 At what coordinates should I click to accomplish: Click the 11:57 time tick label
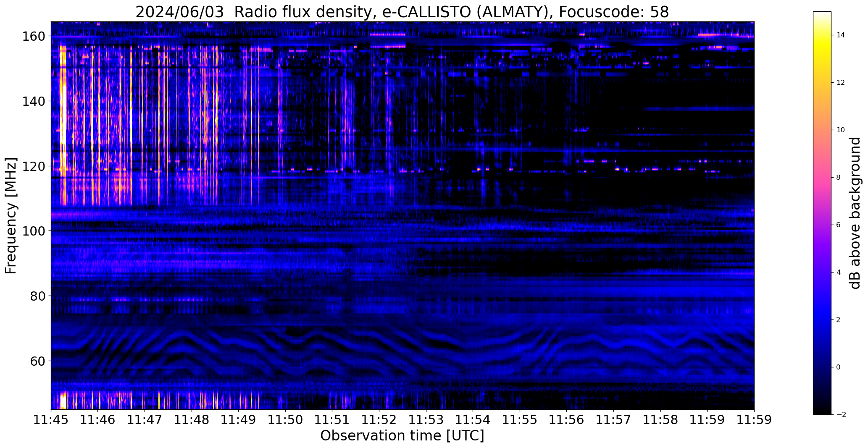coord(614,420)
